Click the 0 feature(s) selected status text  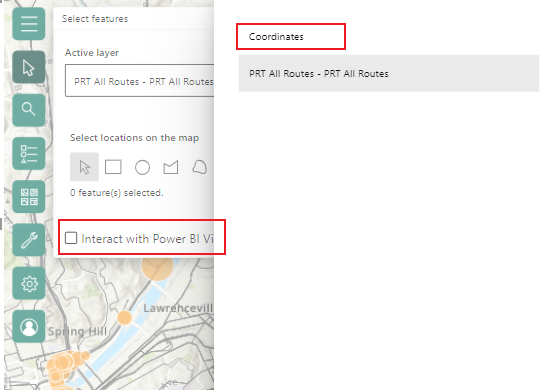pyautogui.click(x=116, y=193)
